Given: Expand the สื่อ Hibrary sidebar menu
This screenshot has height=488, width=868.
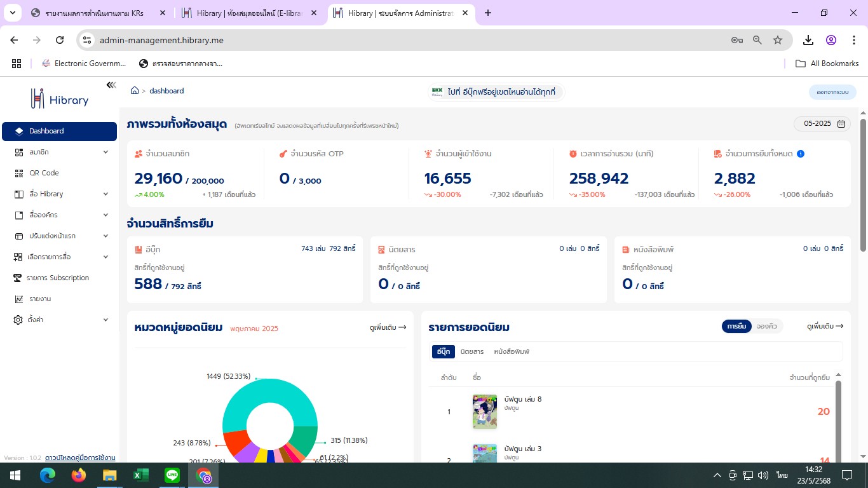Looking at the screenshot, I should pos(59,194).
